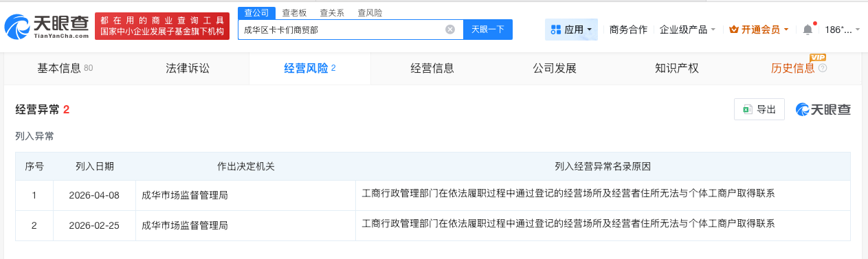The width and height of the screenshot is (868, 259).
Task: Open the notification bell
Action: tap(808, 30)
